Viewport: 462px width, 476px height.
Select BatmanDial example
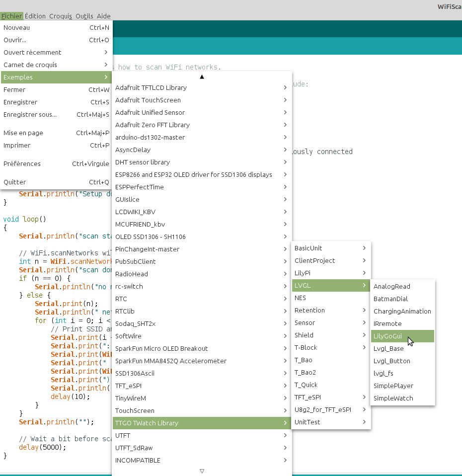(x=402, y=299)
